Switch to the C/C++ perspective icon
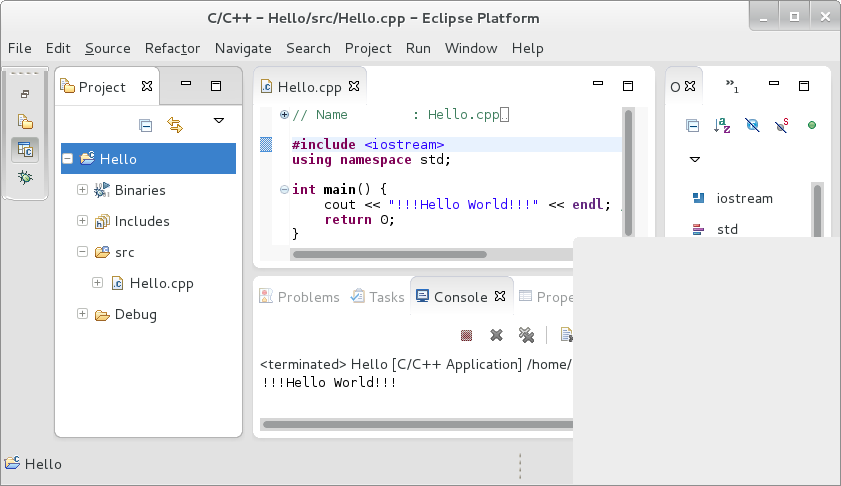Image resolution: width=841 pixels, height=486 pixels. (25, 150)
